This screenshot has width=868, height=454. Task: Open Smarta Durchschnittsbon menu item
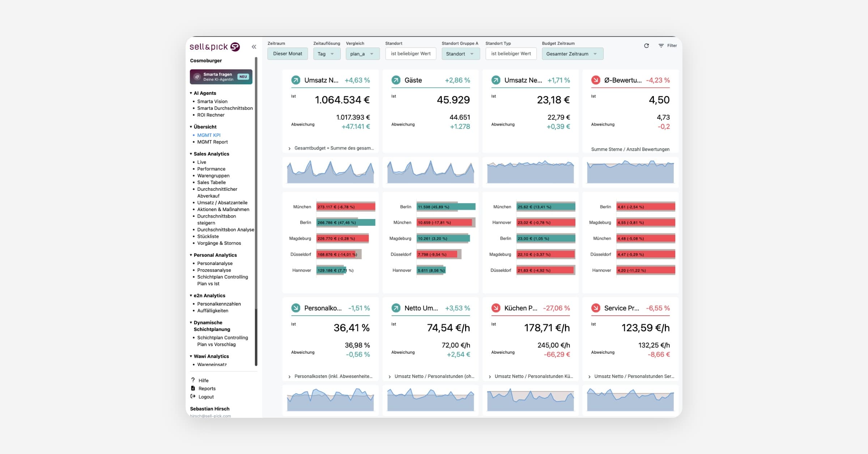tap(225, 108)
